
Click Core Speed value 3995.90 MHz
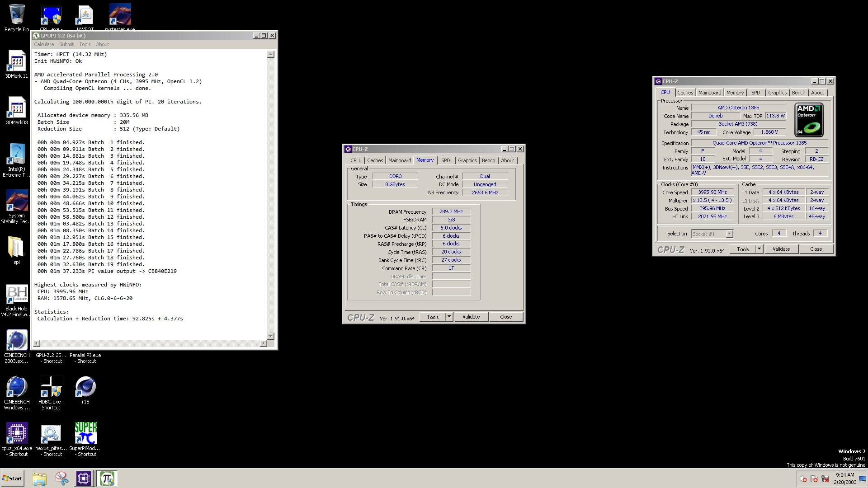pos(712,192)
